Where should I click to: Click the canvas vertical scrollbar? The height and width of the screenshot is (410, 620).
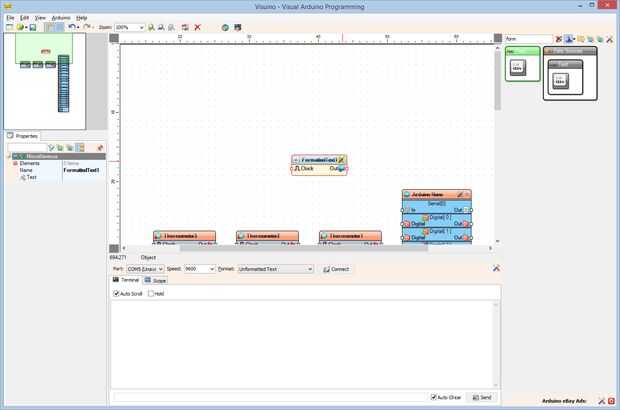point(497,144)
